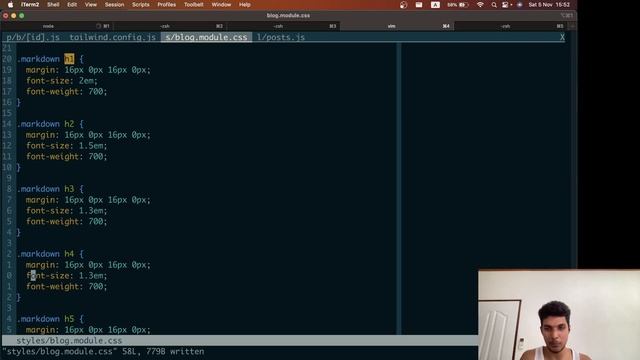Close the vim tab with X
This screenshot has height=360, width=640.
(x=562, y=37)
